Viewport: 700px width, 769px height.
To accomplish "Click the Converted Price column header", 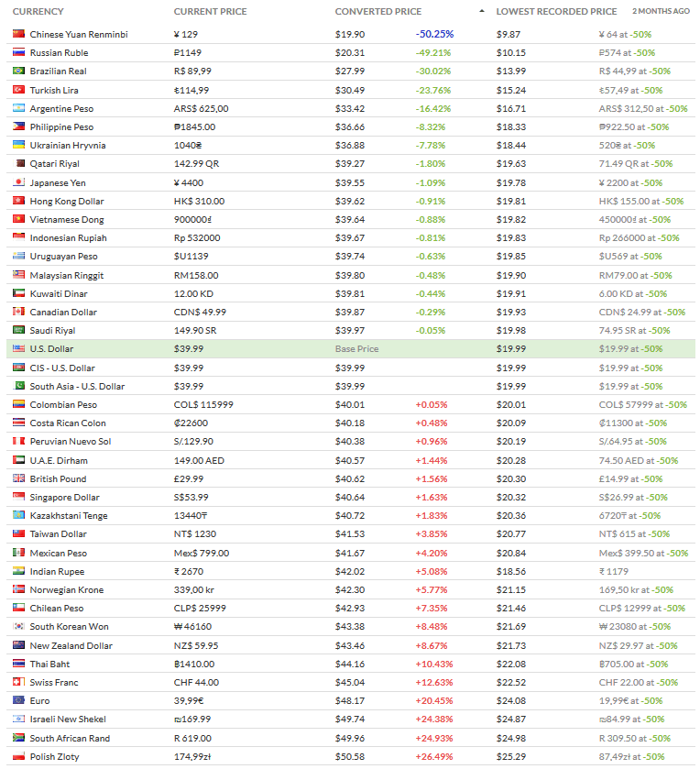I will coord(378,12).
